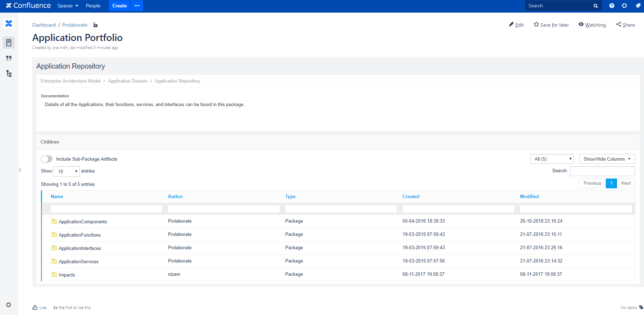The image size is (644, 315).
Task: Open the ApplicationServices package
Action: coord(78,261)
